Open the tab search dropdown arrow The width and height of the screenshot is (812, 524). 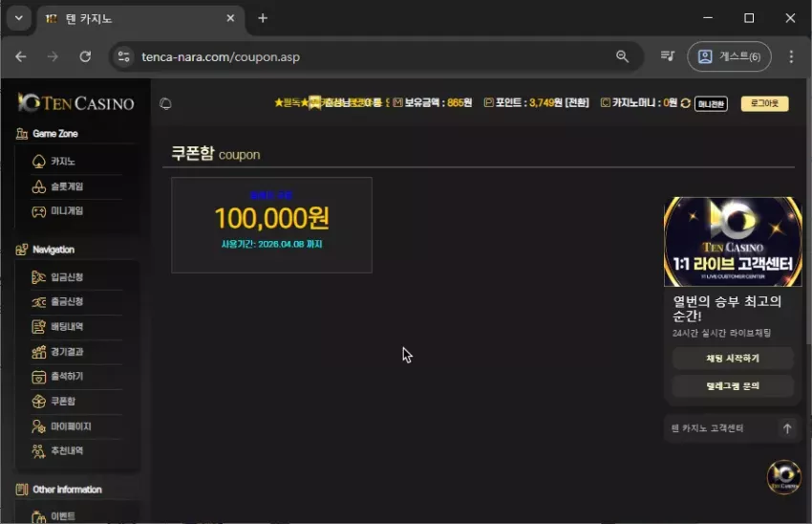pyautogui.click(x=19, y=18)
